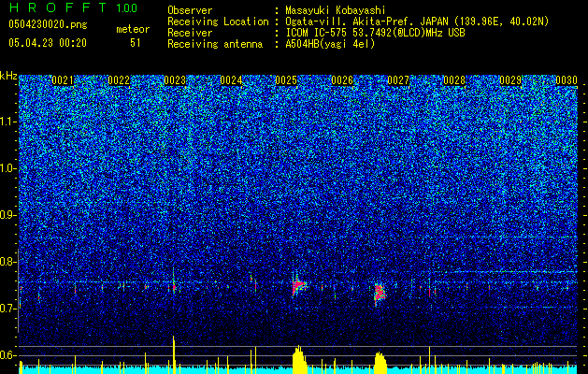The height and width of the screenshot is (374, 588).
Task: Click the antenna value A504HB(yagi 4el)
Action: pos(330,44)
